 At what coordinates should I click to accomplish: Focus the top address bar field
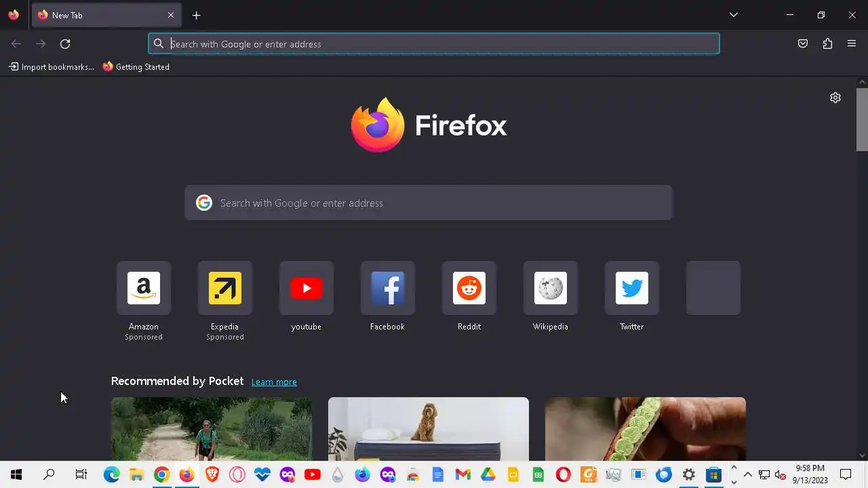pos(434,44)
